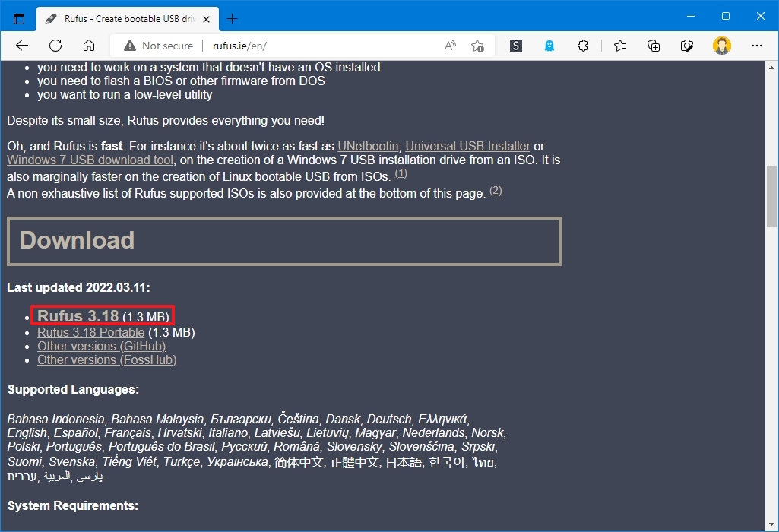Open Other versions (GitHub) link
This screenshot has width=779, height=532.
point(101,347)
